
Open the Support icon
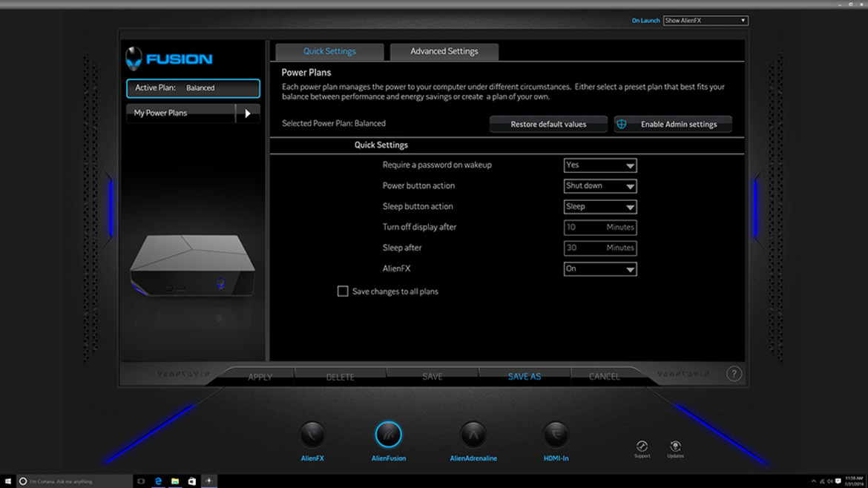pyautogui.click(x=642, y=446)
